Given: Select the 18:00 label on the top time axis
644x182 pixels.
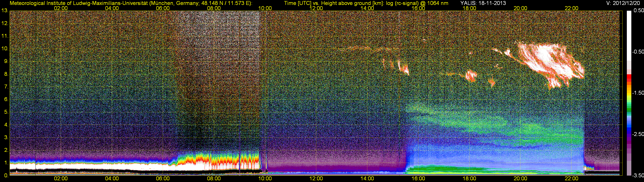Looking at the screenshot, I should click(x=469, y=8).
